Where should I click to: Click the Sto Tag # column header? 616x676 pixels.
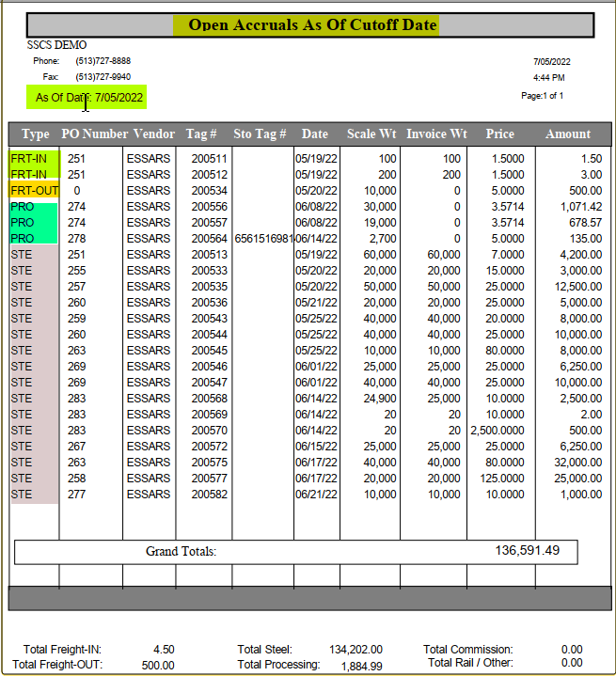pos(260,134)
